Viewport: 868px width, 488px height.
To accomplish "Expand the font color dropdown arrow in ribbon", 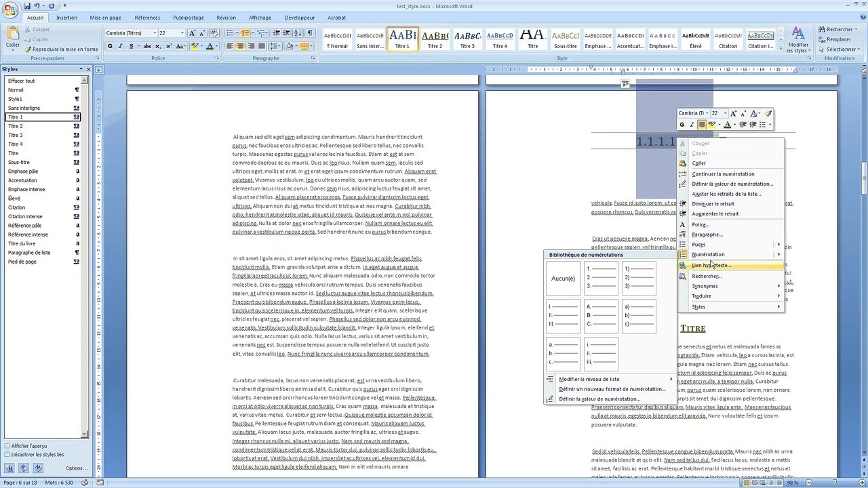I will click(217, 46).
